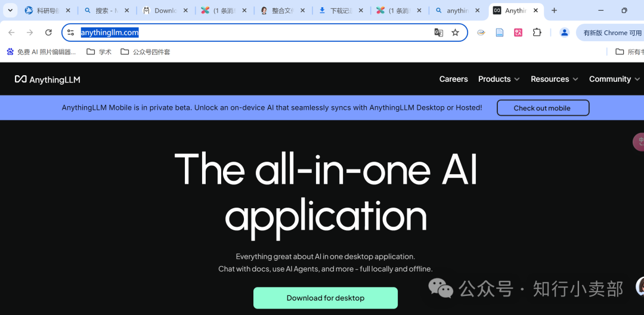Close the 整合文 tab
644x315 pixels.
click(x=302, y=11)
